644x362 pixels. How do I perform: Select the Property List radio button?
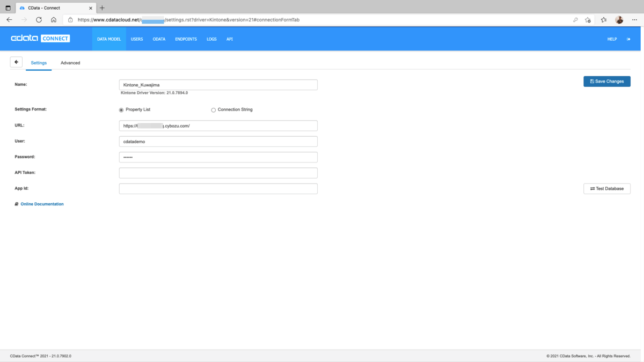[121, 110]
